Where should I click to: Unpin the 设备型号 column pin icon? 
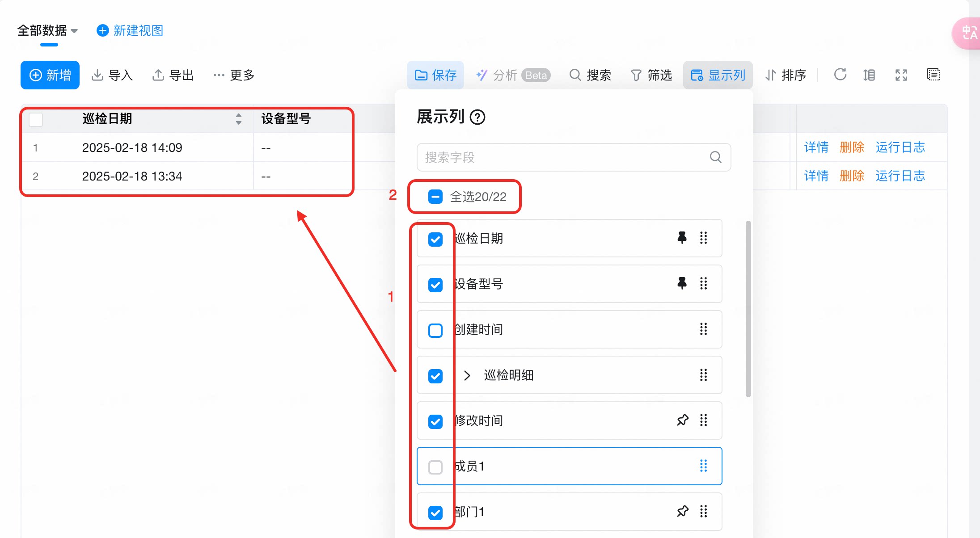[682, 283]
